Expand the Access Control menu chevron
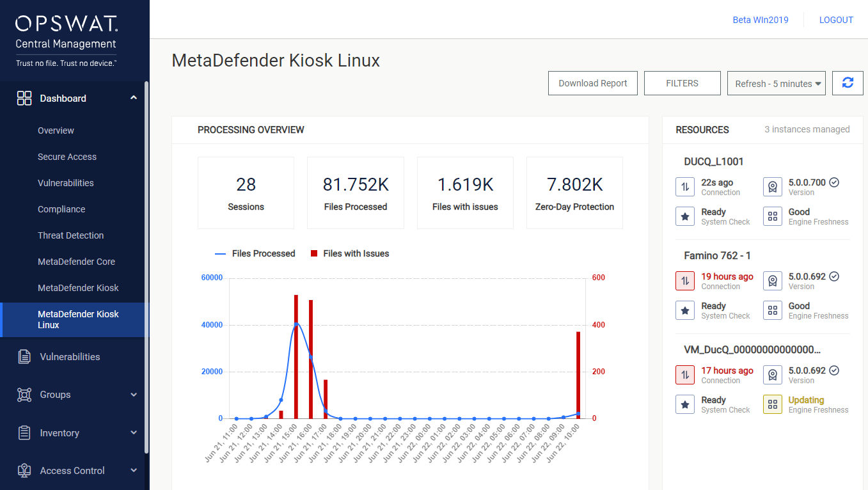Viewport: 868px width, 490px height. [134, 471]
